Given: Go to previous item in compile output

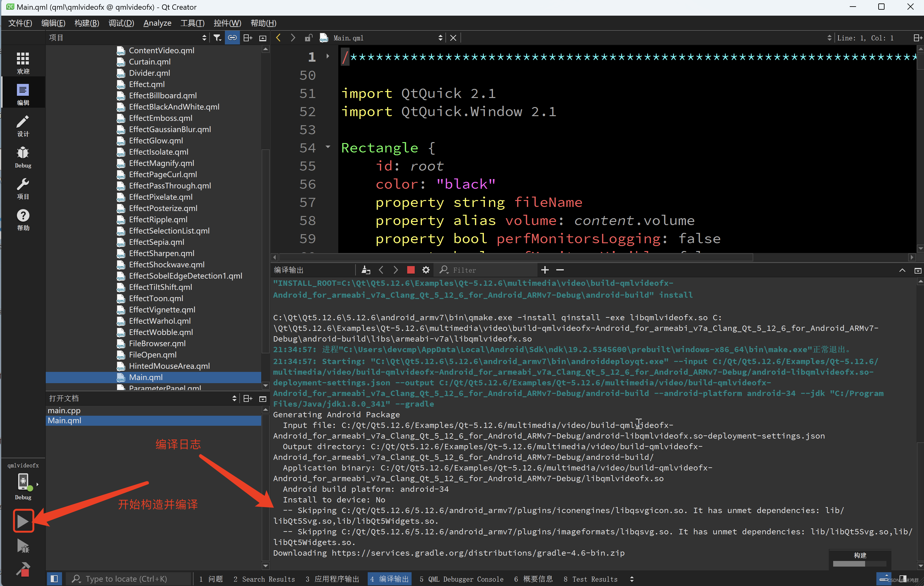Looking at the screenshot, I should click(x=381, y=270).
